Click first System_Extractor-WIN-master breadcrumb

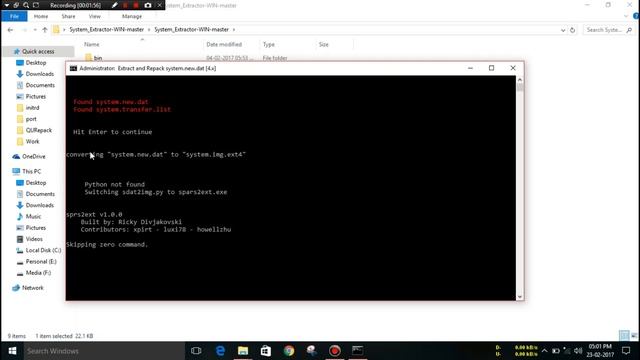pos(107,30)
